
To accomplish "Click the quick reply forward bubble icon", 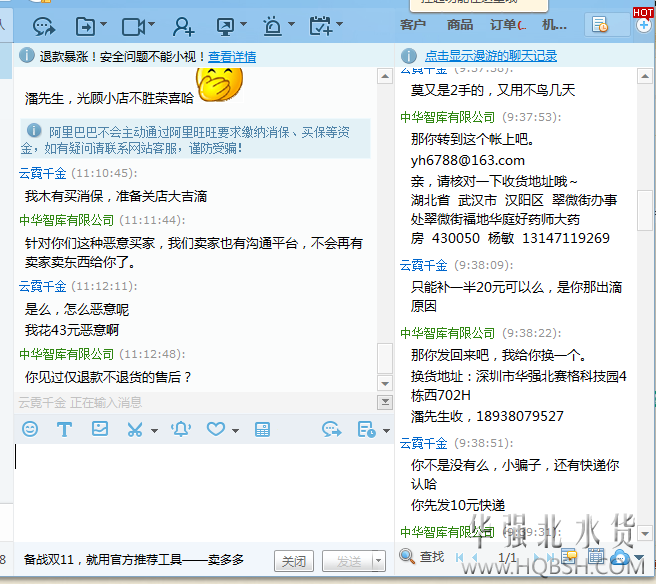I will click(332, 430).
